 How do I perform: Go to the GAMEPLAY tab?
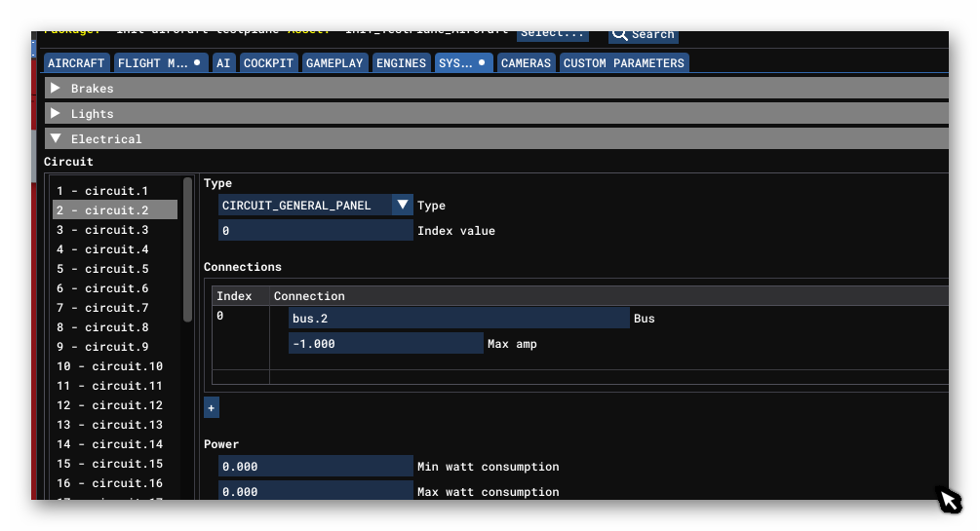[334, 63]
